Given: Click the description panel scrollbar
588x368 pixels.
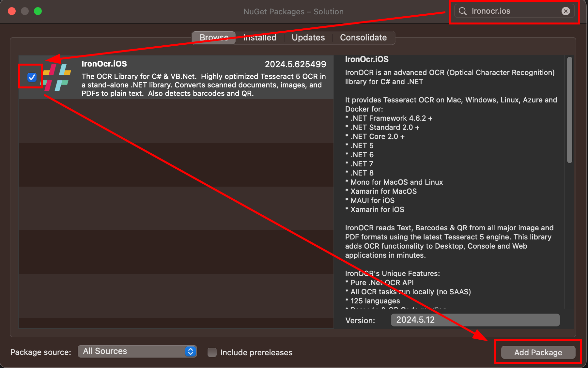Looking at the screenshot, I should [x=569, y=110].
